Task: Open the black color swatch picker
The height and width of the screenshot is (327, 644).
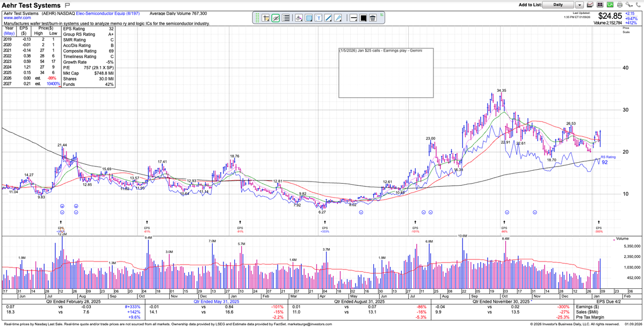Action: (363, 18)
